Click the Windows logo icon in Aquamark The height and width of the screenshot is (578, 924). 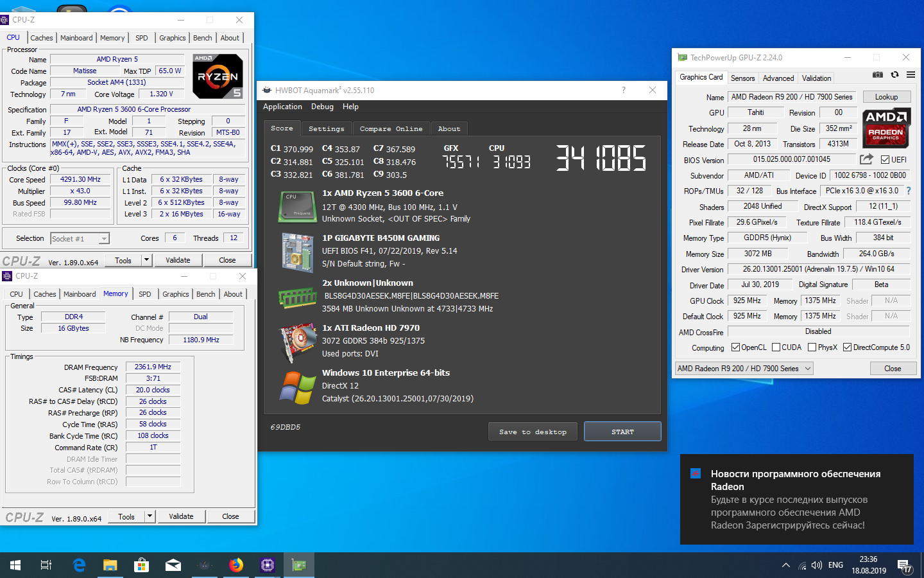click(x=298, y=387)
